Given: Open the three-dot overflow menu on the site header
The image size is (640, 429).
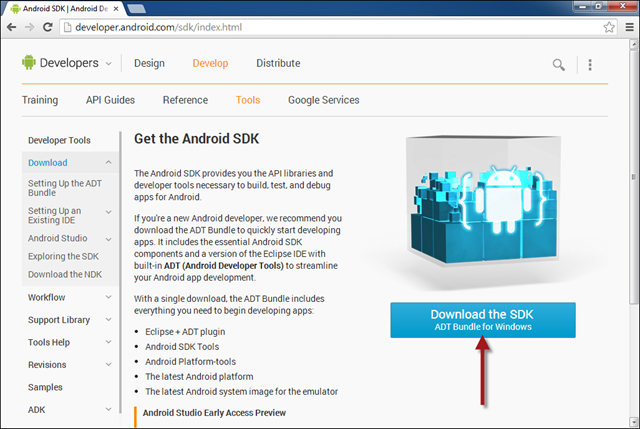Looking at the screenshot, I should coord(590,64).
